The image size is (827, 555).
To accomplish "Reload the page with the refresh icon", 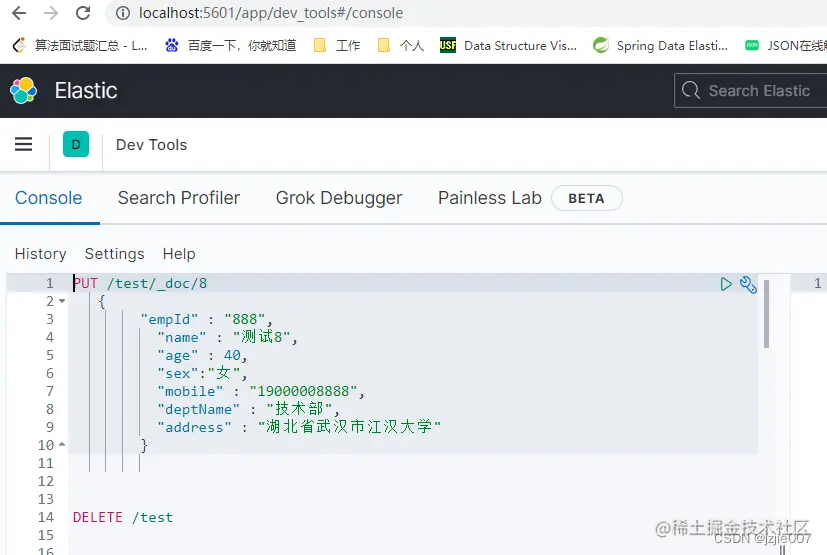I will point(83,13).
